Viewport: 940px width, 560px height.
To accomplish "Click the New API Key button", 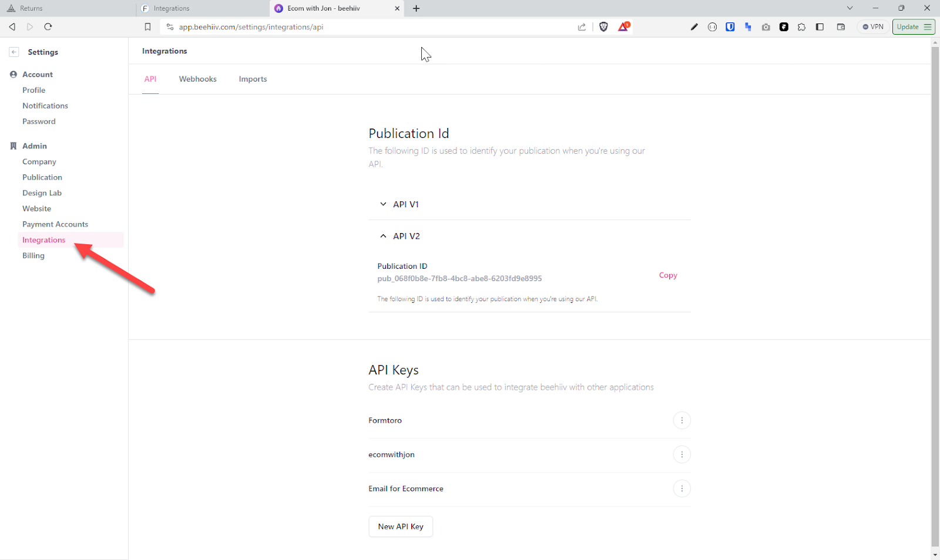I will (401, 527).
